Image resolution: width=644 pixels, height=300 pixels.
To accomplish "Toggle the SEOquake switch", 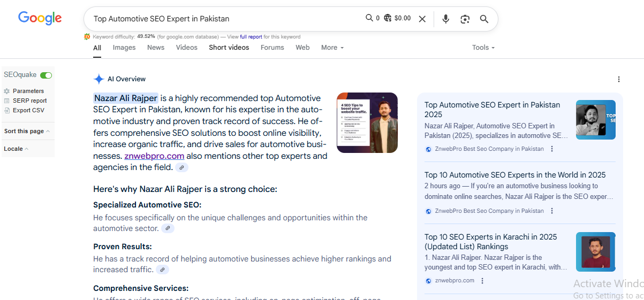I will pyautogui.click(x=46, y=75).
